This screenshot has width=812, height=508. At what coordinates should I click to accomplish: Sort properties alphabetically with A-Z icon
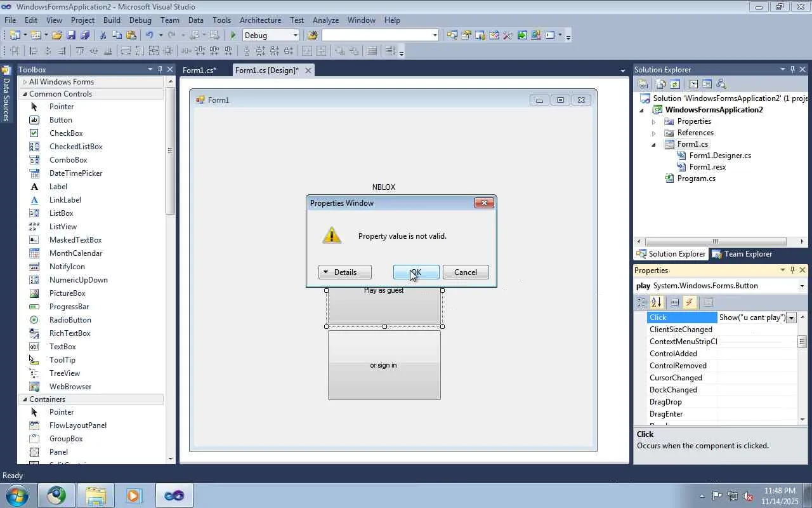tap(656, 302)
